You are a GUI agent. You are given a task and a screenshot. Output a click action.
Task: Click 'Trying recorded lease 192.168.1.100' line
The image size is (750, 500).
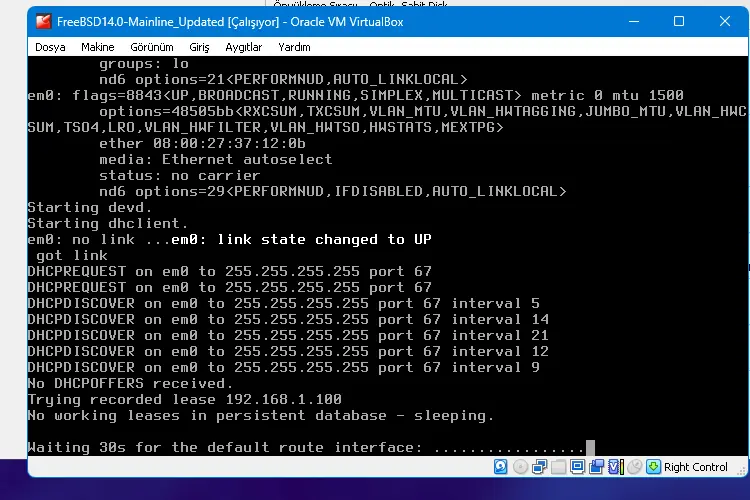tap(185, 400)
